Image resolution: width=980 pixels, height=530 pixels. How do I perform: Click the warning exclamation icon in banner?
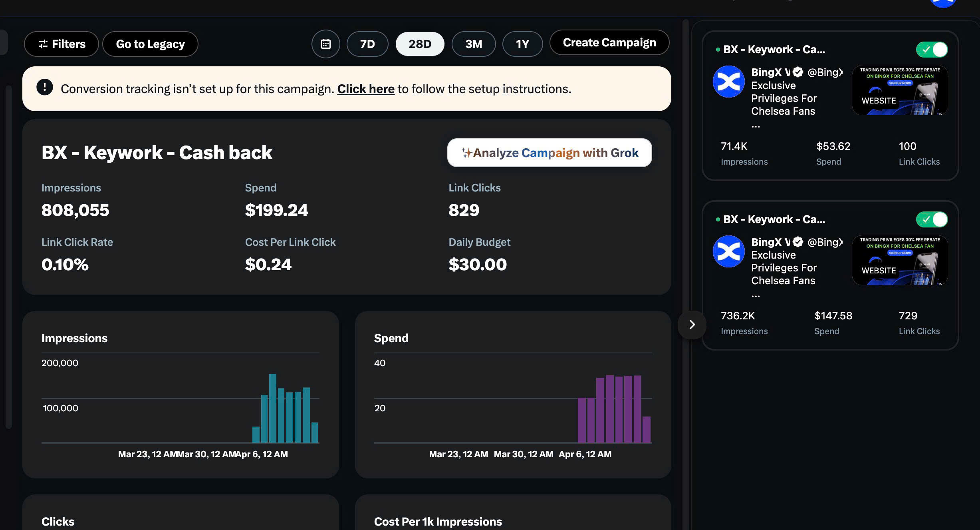tap(45, 87)
